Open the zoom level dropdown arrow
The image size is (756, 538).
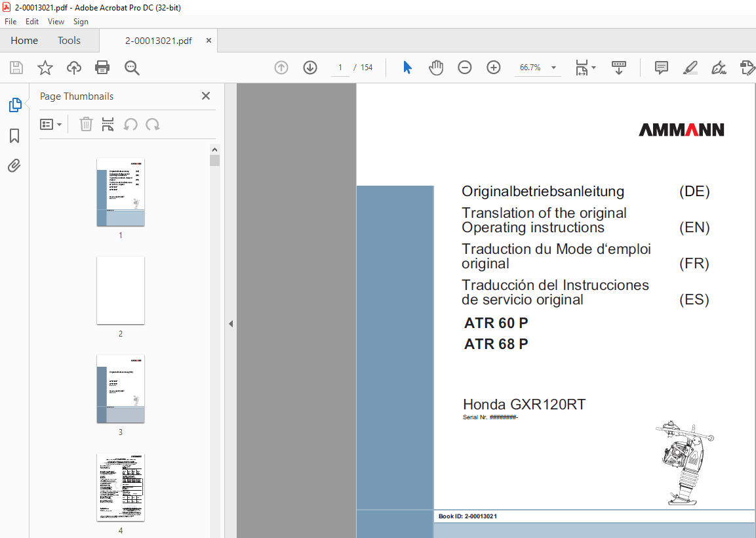pos(553,68)
